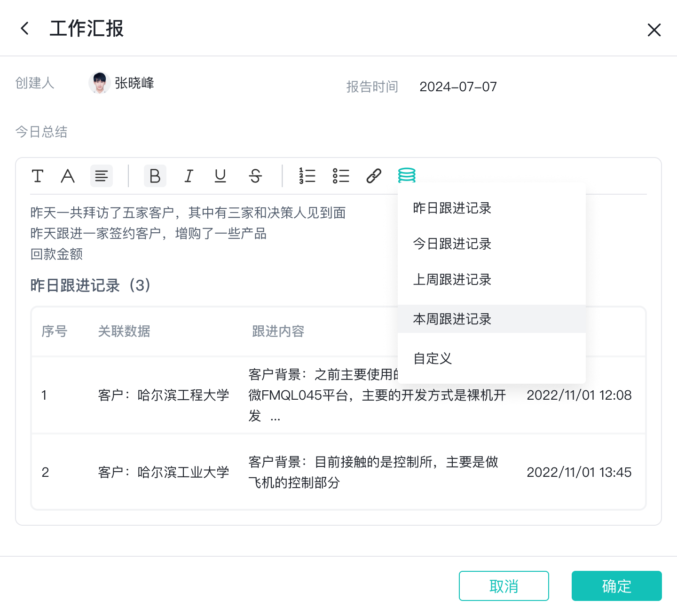The height and width of the screenshot is (616, 677).
Task: Apply strikethrough formatting
Action: (x=255, y=176)
